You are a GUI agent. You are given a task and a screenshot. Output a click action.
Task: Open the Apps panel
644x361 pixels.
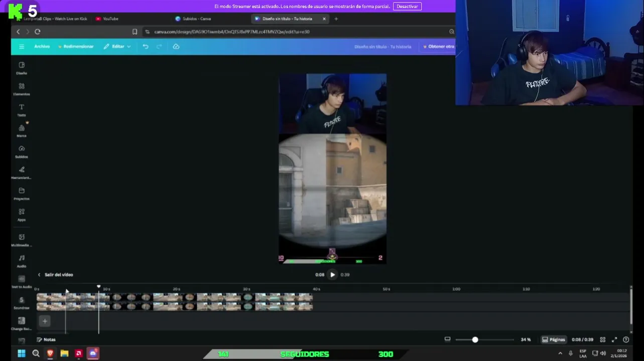pos(22,215)
